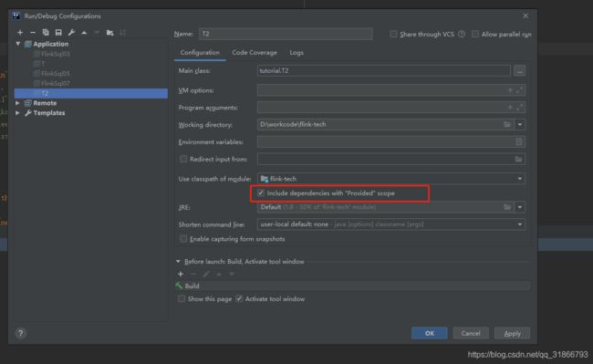
Task: Edit environment variables list icon
Action: pos(519,141)
